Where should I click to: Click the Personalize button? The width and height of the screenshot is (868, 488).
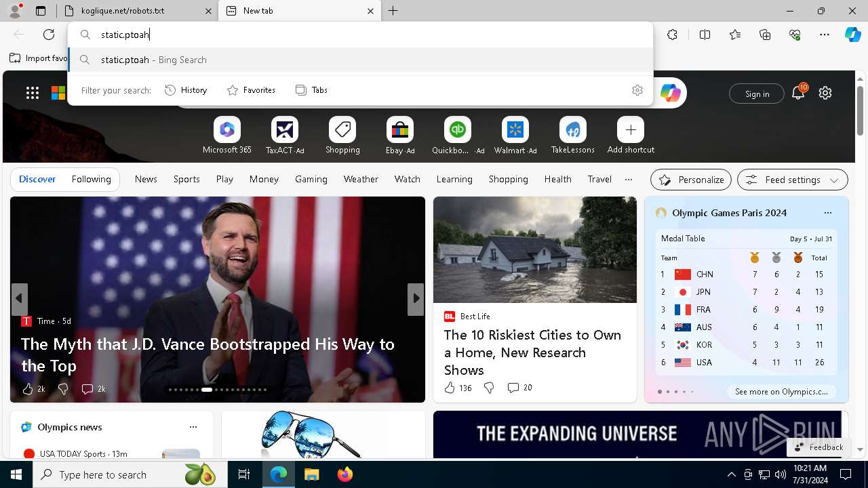pos(691,180)
